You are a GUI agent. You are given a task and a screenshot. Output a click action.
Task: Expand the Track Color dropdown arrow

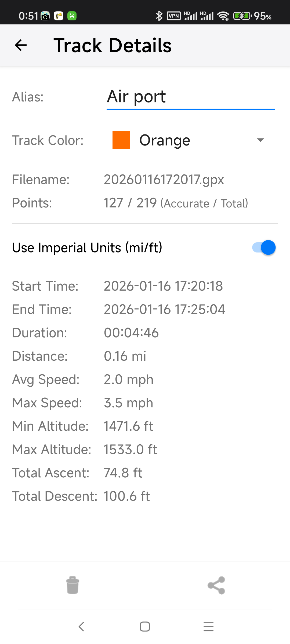pos(260,140)
